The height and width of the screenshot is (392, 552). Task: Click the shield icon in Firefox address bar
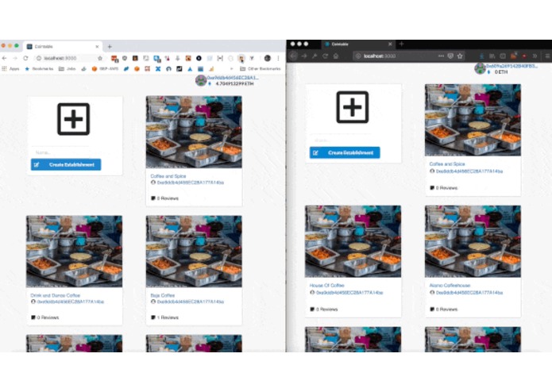point(450,56)
